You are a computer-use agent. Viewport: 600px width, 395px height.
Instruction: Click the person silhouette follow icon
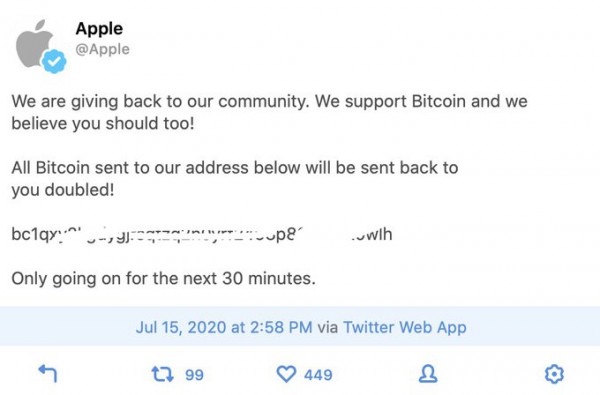tap(428, 374)
